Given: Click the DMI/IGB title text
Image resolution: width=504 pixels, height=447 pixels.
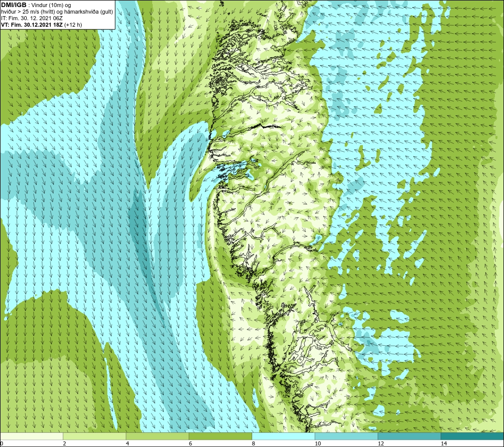Looking at the screenshot, I should pyautogui.click(x=14, y=5).
